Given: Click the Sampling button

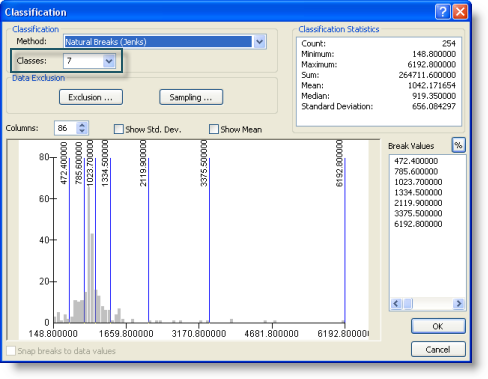Looking at the screenshot, I should 191,97.
